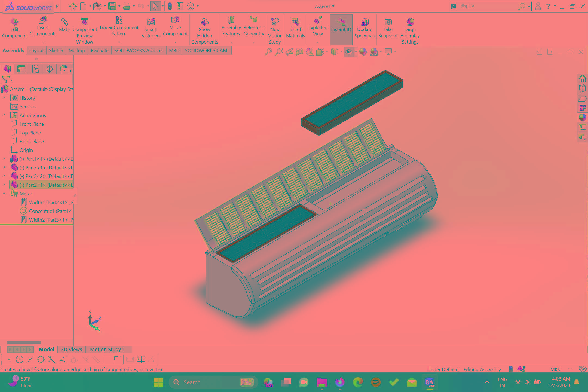Expand the Part2<1> tree node
The height and width of the screenshot is (392, 588).
[x=4, y=185]
